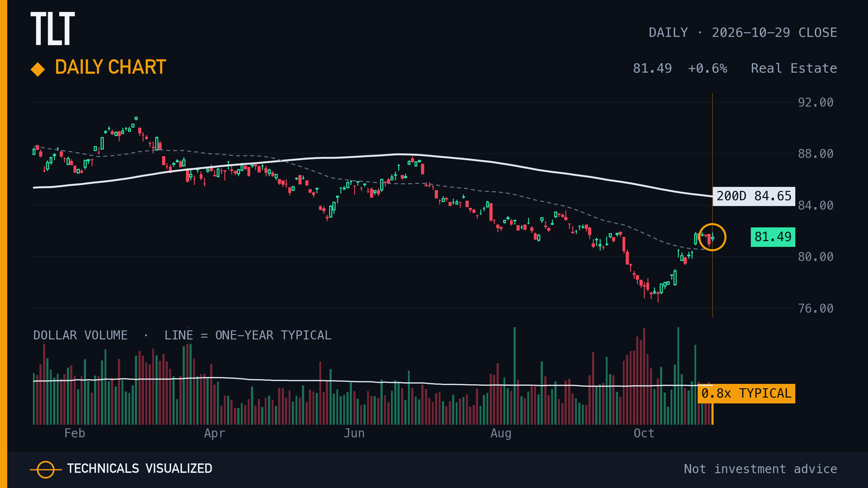Click the orange '0.8x TYPICAL' volume tag

[x=746, y=394]
